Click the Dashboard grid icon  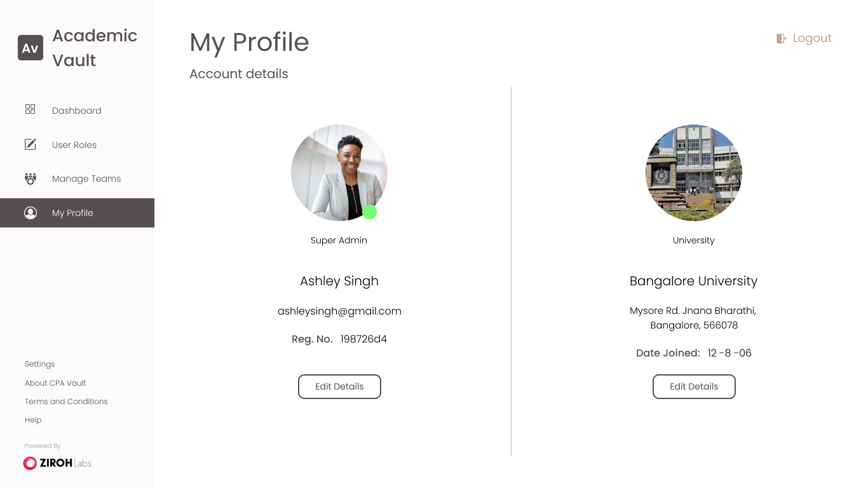(31, 109)
